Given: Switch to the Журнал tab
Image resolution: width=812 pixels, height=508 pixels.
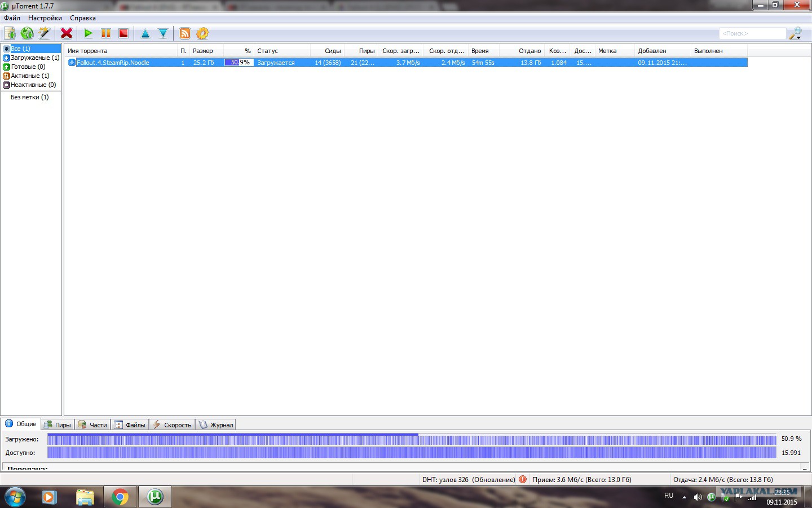Looking at the screenshot, I should 215,425.
